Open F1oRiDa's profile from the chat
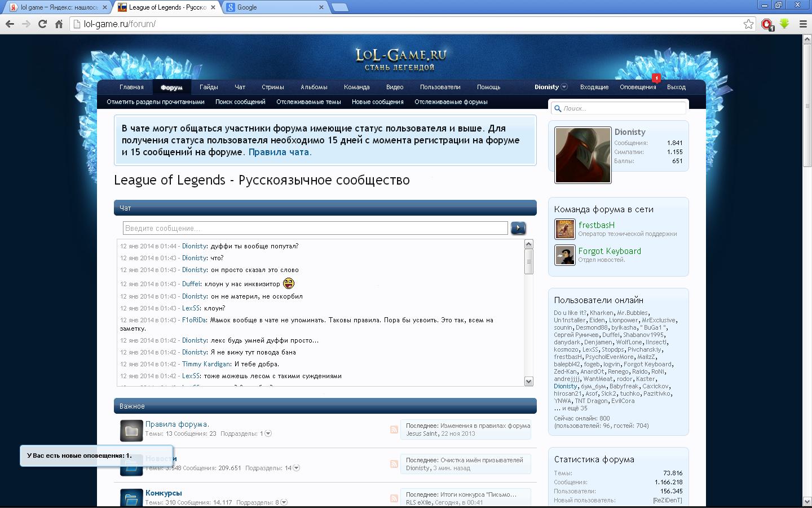The width and height of the screenshot is (812, 508). point(194,320)
